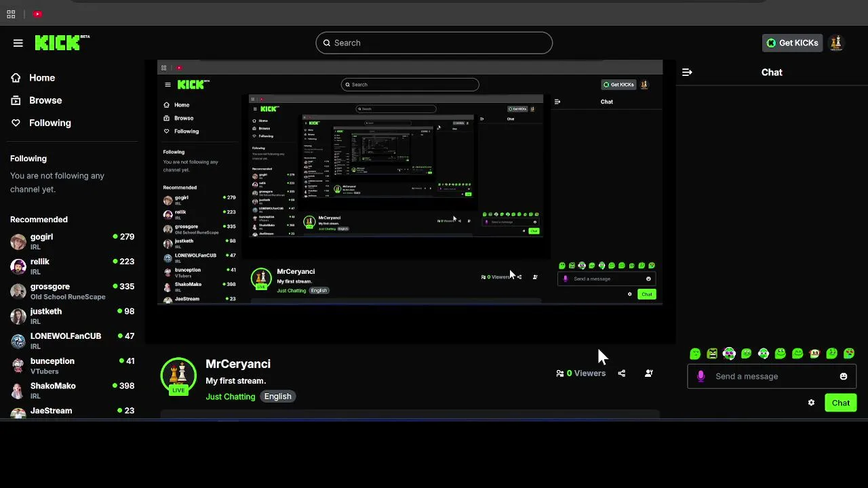The image size is (868, 488).
Task: Click the MrCeryanci channel avatar with LIVE badge
Action: pos(178,375)
